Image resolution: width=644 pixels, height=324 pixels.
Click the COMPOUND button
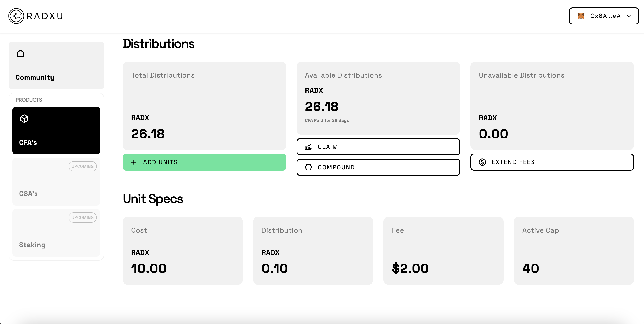[378, 167]
